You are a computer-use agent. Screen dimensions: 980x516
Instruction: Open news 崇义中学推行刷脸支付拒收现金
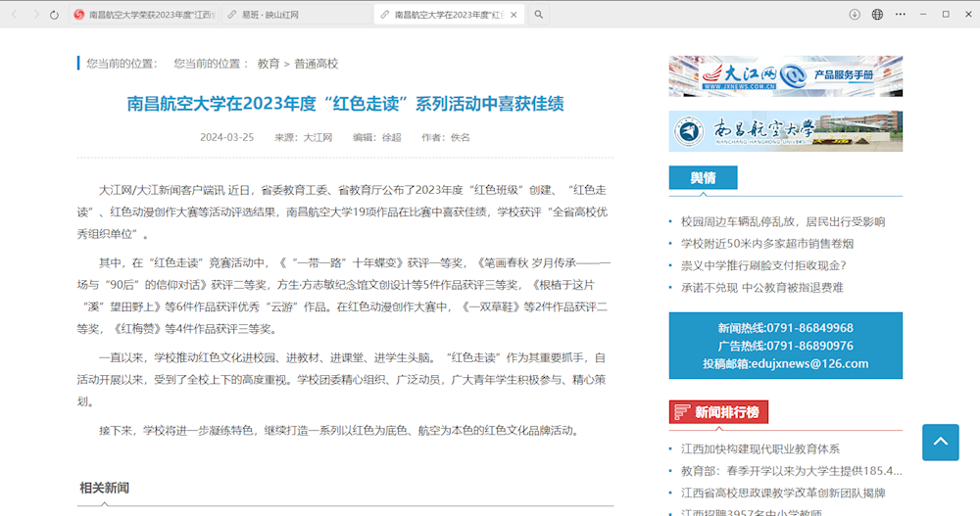[x=762, y=265]
